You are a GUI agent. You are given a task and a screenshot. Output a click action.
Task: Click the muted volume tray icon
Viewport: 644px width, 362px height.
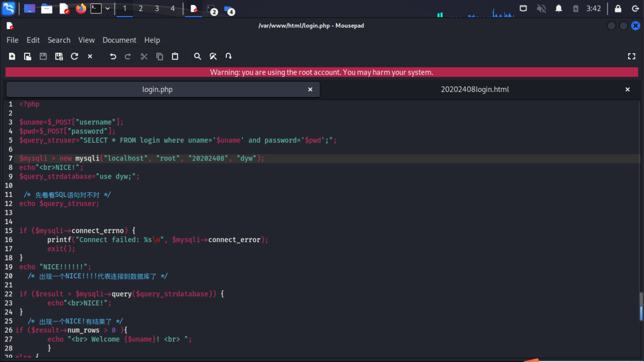click(541, 8)
